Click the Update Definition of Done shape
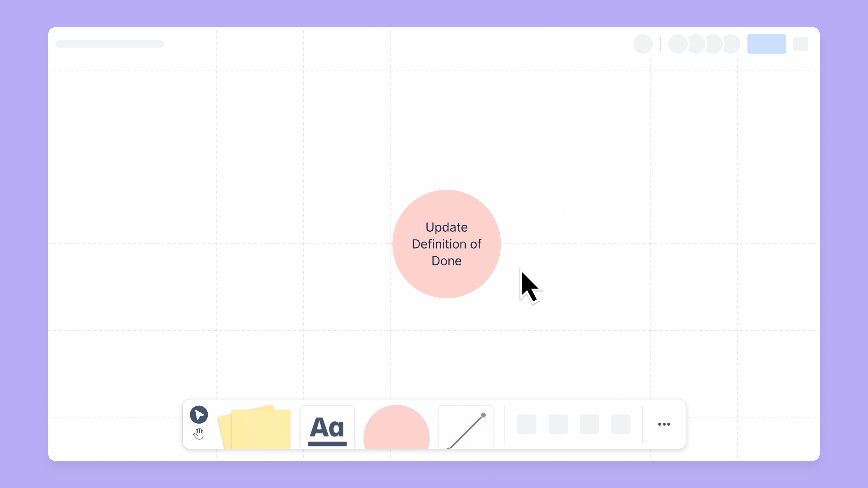This screenshot has width=868, height=488. (x=447, y=244)
